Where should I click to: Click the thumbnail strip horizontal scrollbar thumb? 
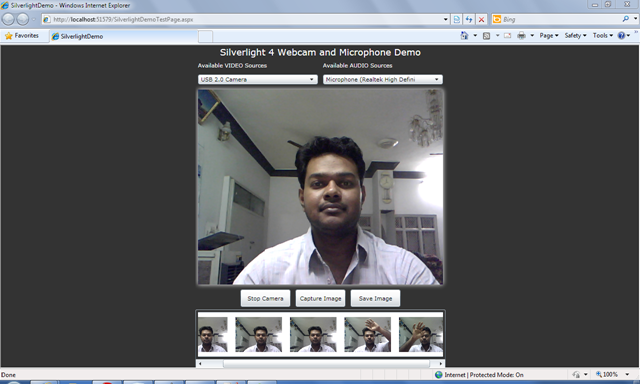pyautogui.click(x=327, y=363)
